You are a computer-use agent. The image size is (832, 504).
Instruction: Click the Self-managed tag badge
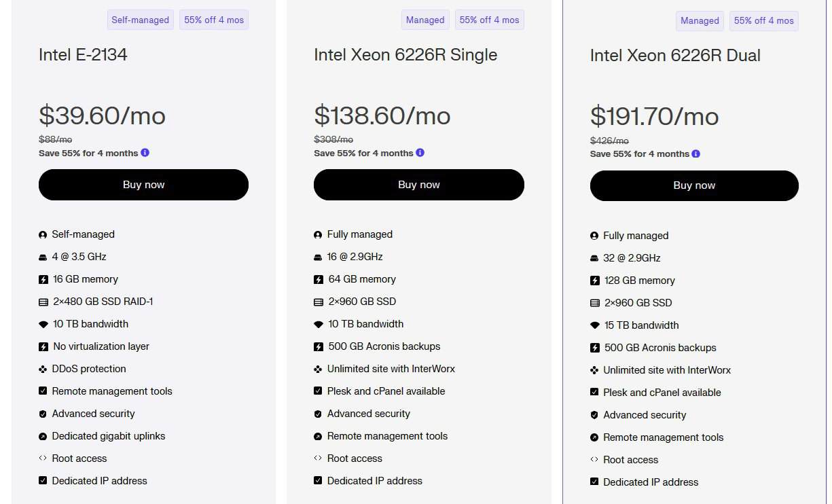coord(141,20)
